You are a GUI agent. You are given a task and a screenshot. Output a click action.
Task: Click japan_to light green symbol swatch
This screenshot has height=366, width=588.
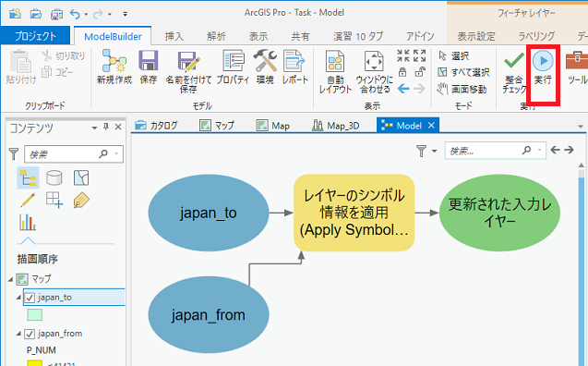coord(34,315)
